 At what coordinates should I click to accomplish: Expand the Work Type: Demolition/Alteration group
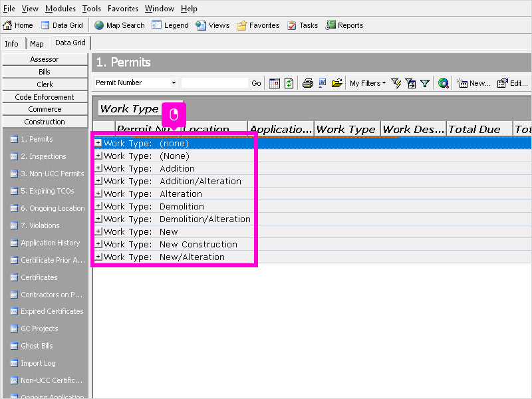coord(98,219)
